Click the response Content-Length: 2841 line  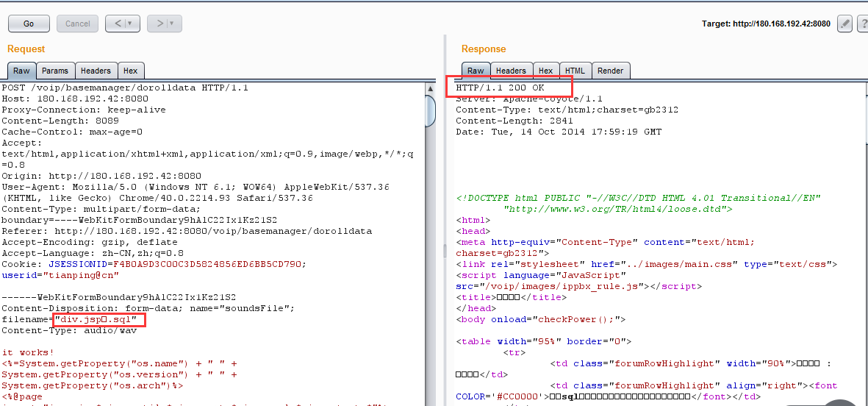pyautogui.click(x=514, y=121)
